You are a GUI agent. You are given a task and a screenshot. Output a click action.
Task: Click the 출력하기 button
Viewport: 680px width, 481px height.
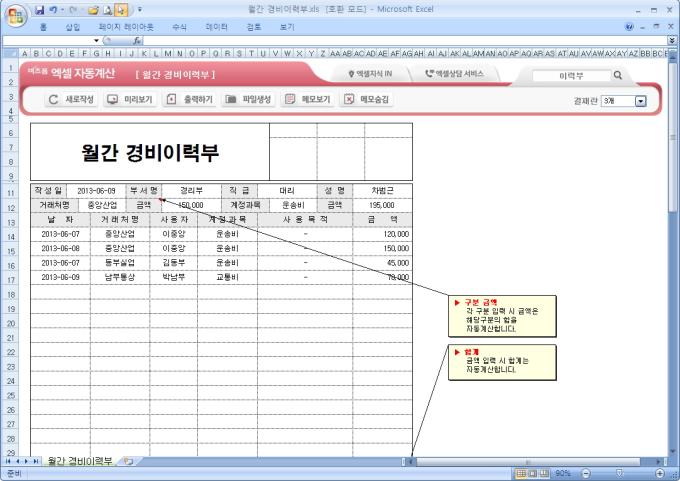[x=189, y=99]
